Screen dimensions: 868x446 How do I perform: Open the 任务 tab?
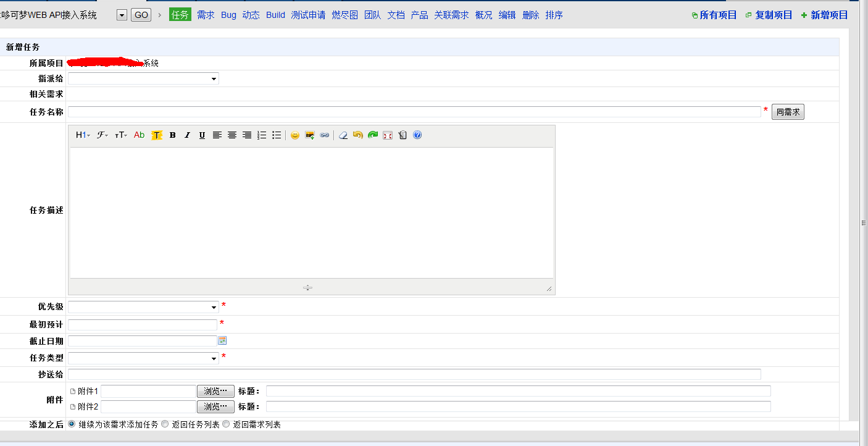pyautogui.click(x=180, y=15)
